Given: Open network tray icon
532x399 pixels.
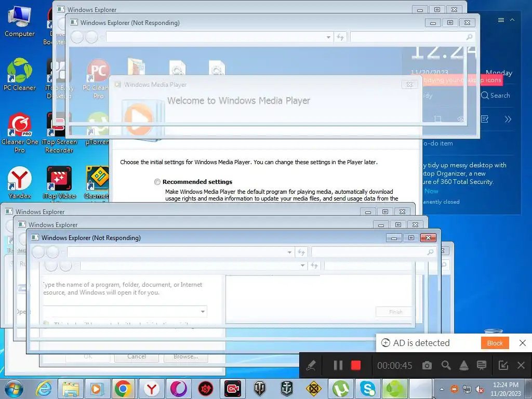Looking at the screenshot, I should pos(467,389).
